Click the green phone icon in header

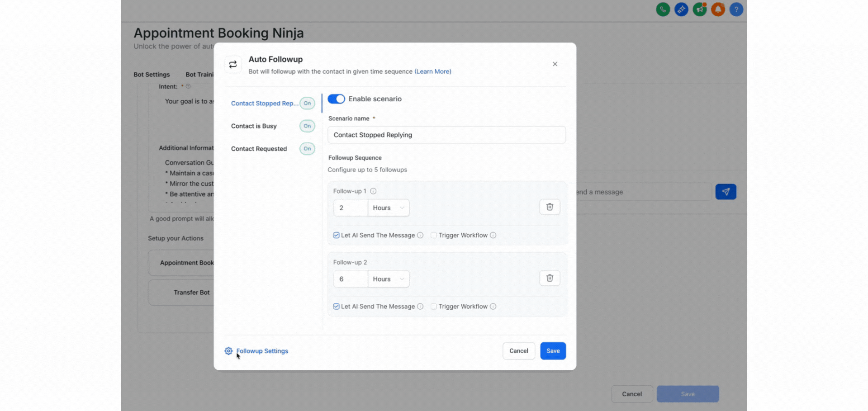pyautogui.click(x=663, y=9)
